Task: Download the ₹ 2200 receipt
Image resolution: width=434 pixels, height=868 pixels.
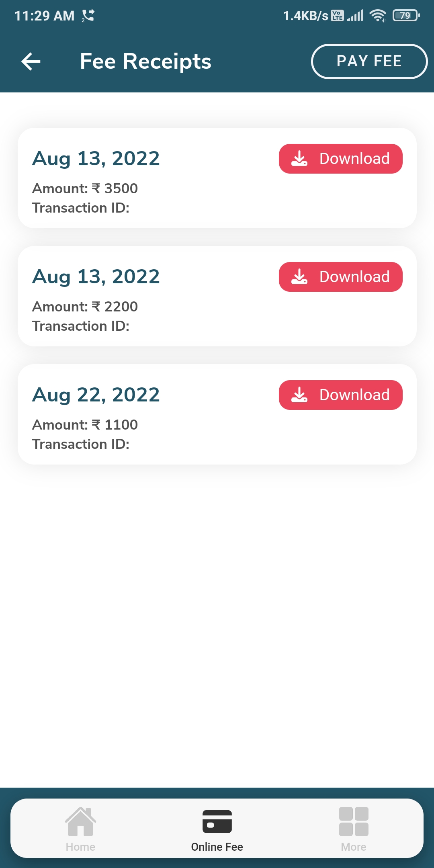Action: click(x=340, y=277)
